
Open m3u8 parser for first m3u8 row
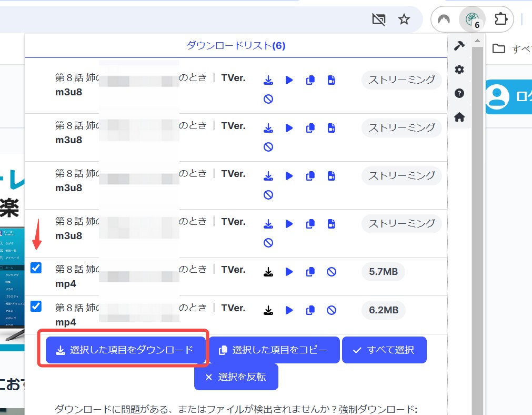tap(332, 80)
